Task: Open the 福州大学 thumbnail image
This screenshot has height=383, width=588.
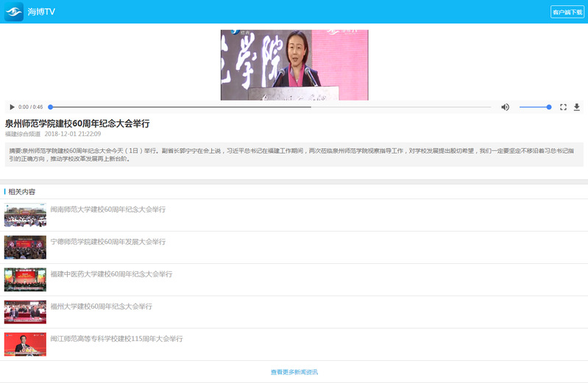Action: (x=25, y=312)
